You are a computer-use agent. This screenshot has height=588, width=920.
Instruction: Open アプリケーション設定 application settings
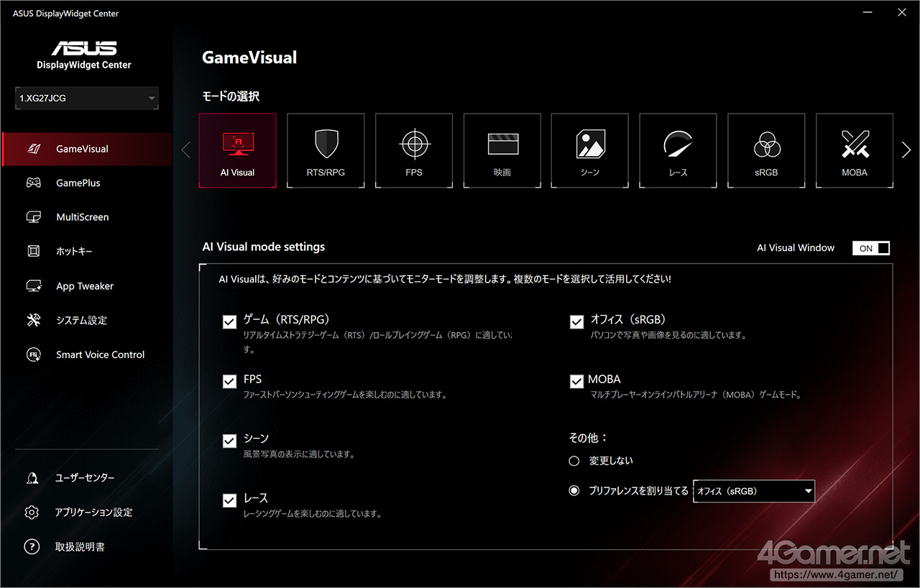(x=93, y=513)
